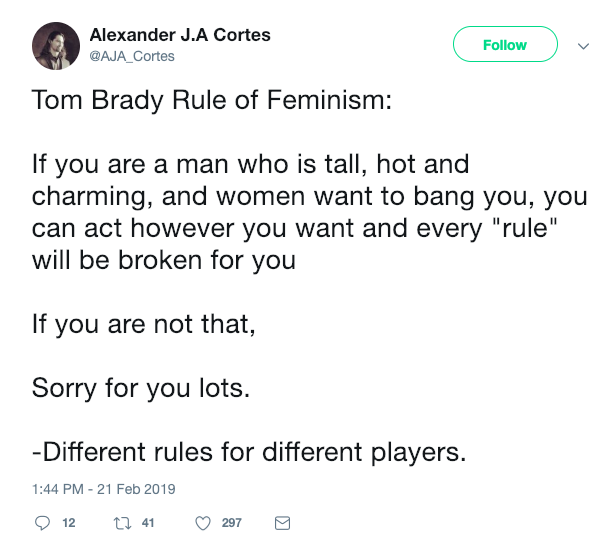Click the line starting 'If you are a man'
Screen dimensions: 616x546
[250, 163]
